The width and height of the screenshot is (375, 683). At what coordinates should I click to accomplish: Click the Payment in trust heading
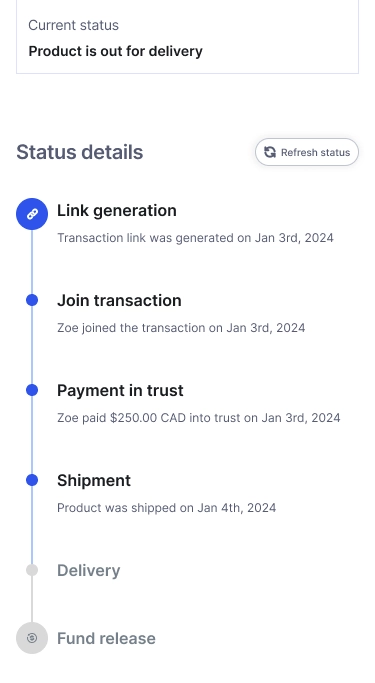tap(120, 390)
